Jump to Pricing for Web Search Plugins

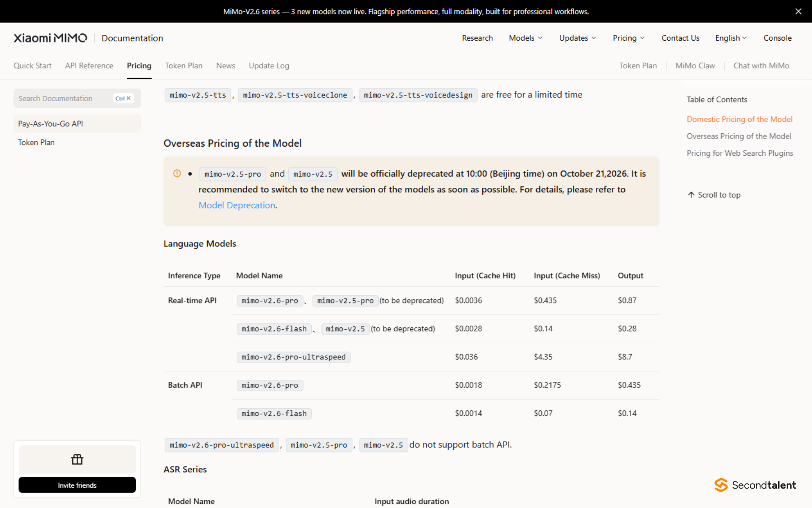[x=740, y=153]
